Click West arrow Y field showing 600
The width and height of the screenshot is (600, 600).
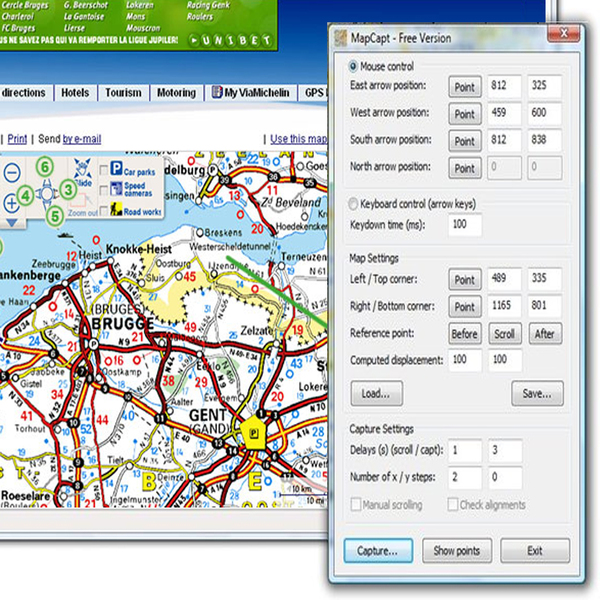click(545, 113)
